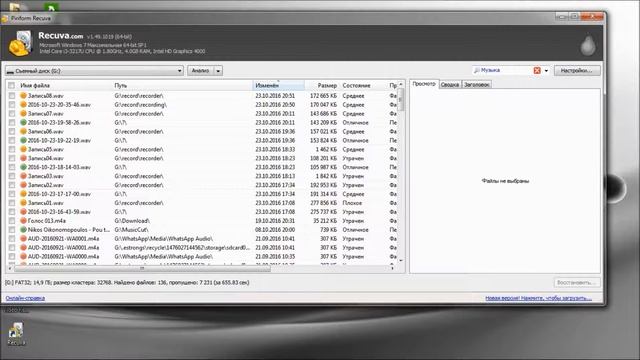Toggle the select-all checkbox in the header row
This screenshot has width=640, height=360.
(x=11, y=85)
